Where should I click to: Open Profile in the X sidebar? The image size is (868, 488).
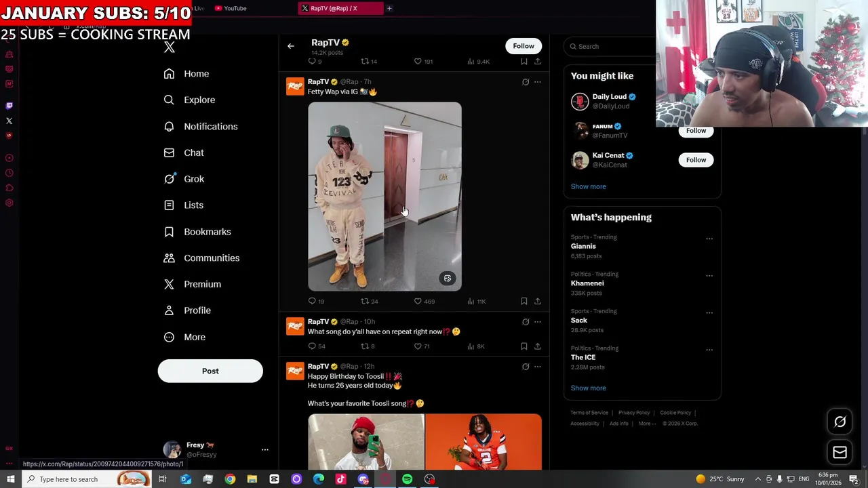click(x=187, y=310)
